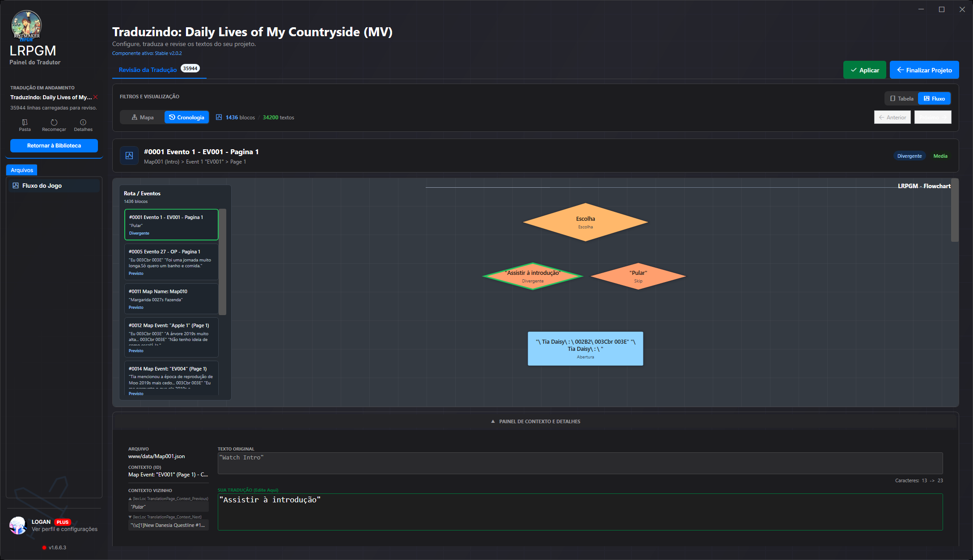
Task: Switch to Mapa view mode
Action: [142, 117]
